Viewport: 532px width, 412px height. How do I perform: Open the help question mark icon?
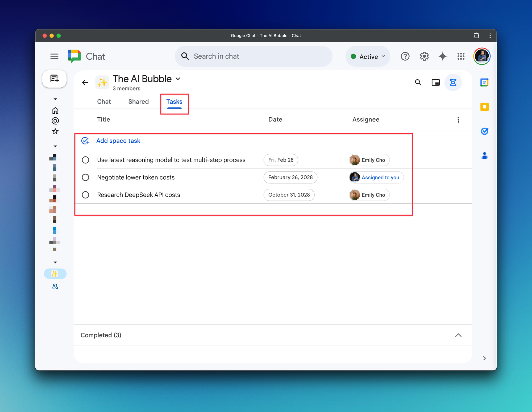click(x=405, y=56)
